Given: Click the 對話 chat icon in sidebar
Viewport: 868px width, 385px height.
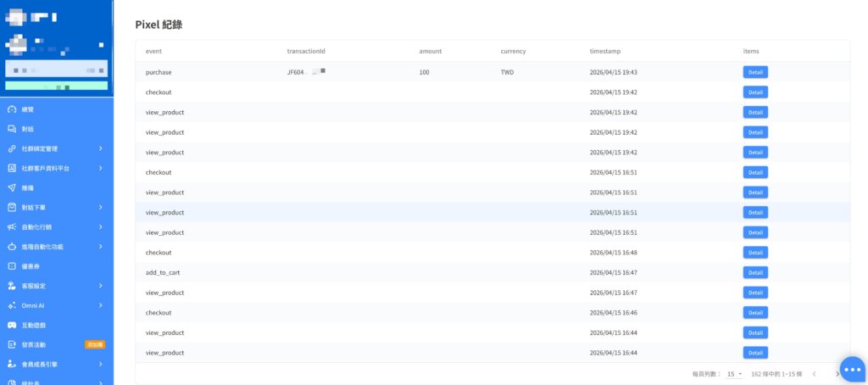Looking at the screenshot, I should tap(12, 129).
